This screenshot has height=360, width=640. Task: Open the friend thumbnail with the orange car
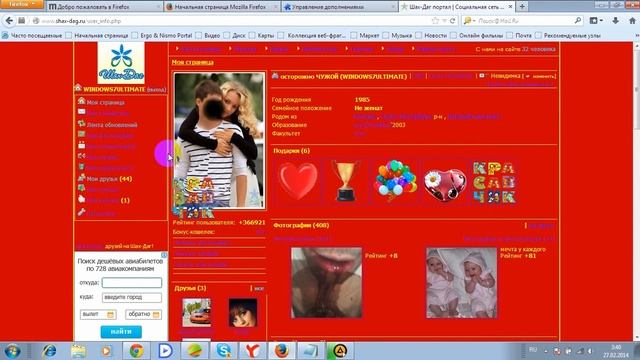click(x=196, y=312)
